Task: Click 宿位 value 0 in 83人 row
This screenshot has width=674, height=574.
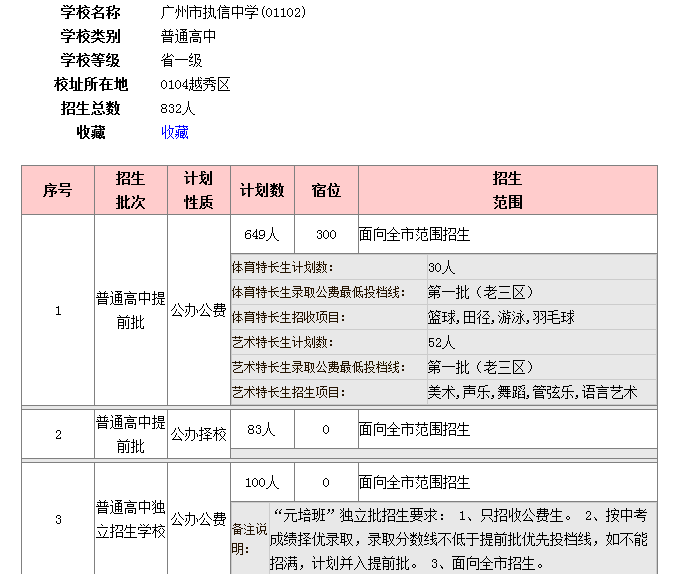Action: (326, 429)
